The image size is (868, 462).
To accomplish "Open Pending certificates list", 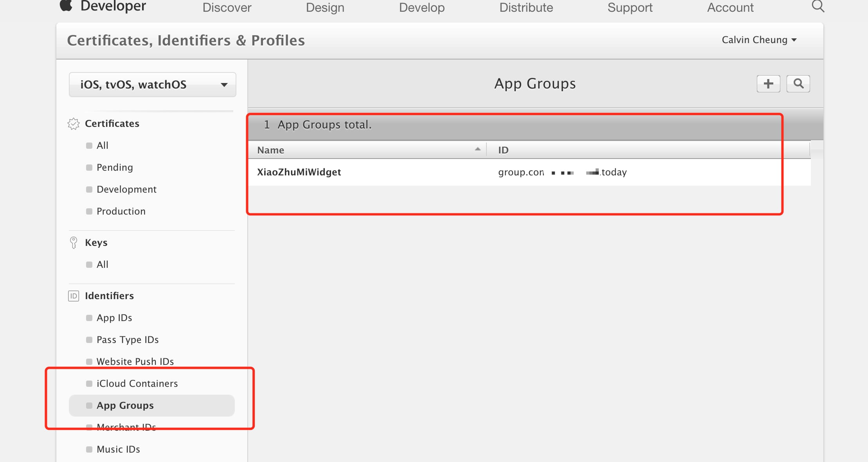I will [115, 168].
